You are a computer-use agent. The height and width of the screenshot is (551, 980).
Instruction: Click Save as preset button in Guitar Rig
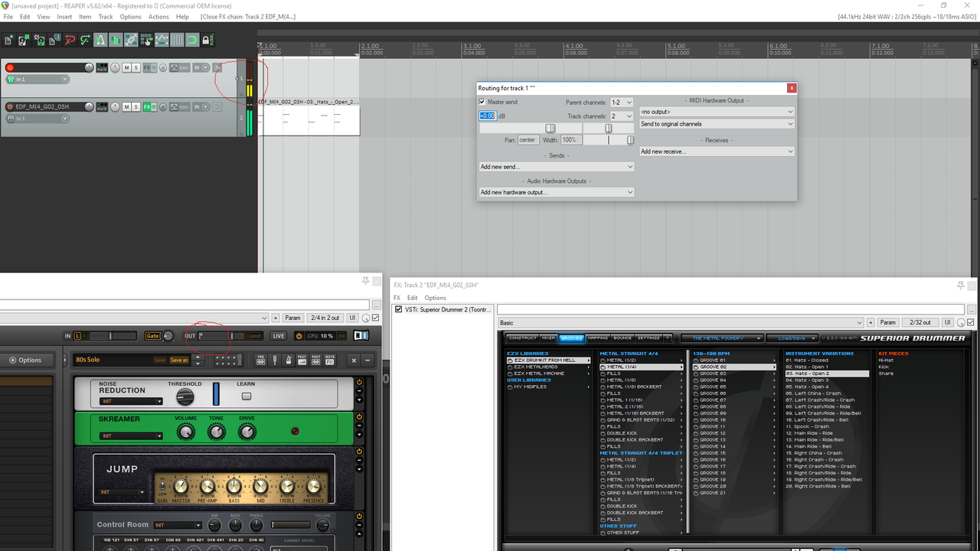point(178,360)
